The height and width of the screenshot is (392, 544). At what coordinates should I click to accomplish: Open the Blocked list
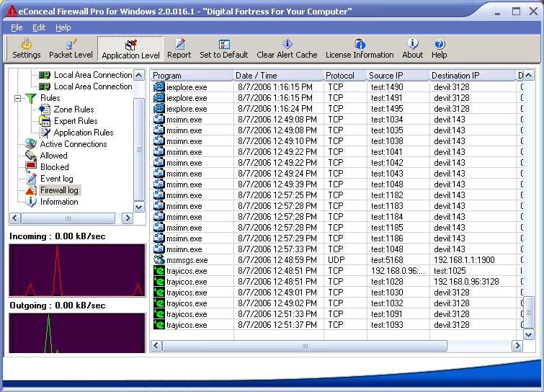tap(54, 166)
